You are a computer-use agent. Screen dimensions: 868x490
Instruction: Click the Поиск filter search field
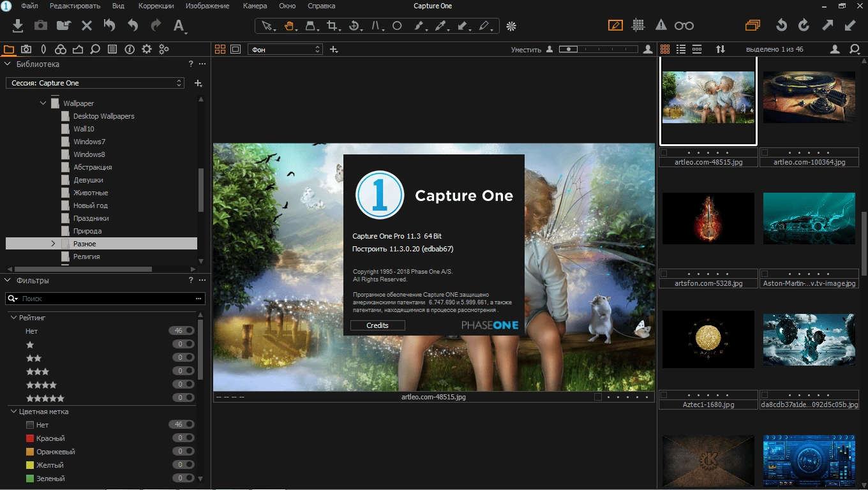(107, 299)
